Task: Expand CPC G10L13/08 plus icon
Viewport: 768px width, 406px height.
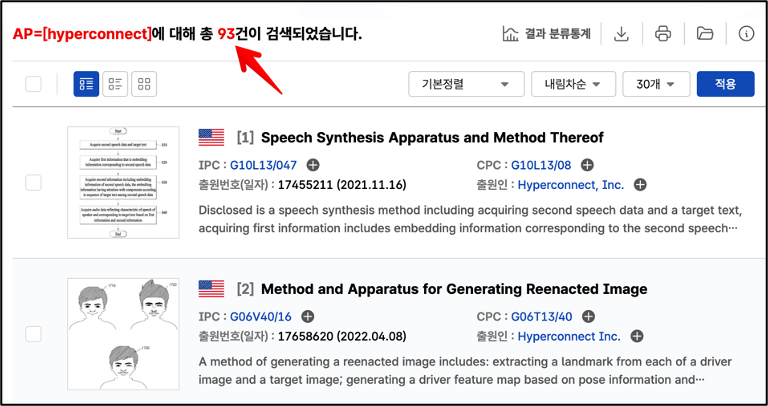Action: 587,165
